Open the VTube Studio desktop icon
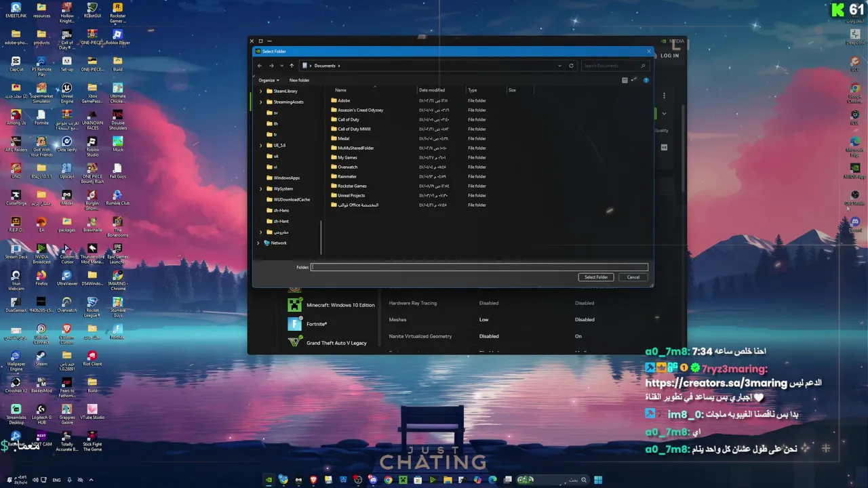 [92, 411]
